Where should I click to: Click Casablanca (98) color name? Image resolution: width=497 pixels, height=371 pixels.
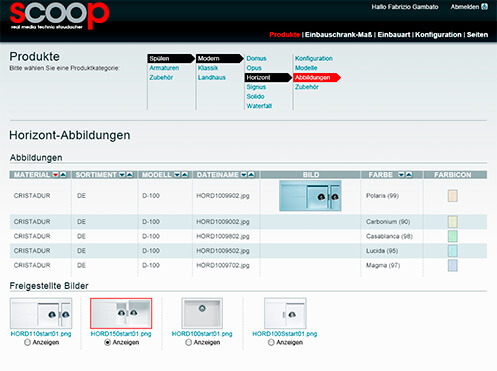point(389,236)
